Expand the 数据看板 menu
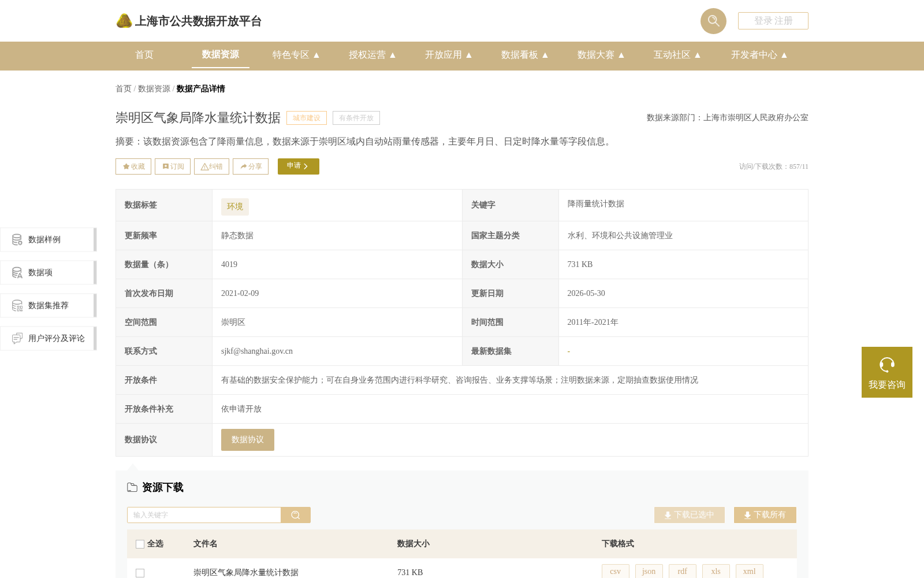The image size is (924, 578). tap(524, 55)
